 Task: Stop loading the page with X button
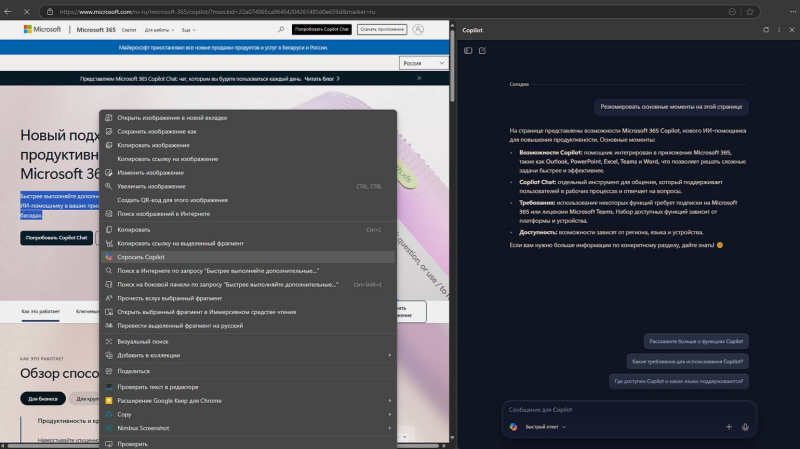point(27,11)
